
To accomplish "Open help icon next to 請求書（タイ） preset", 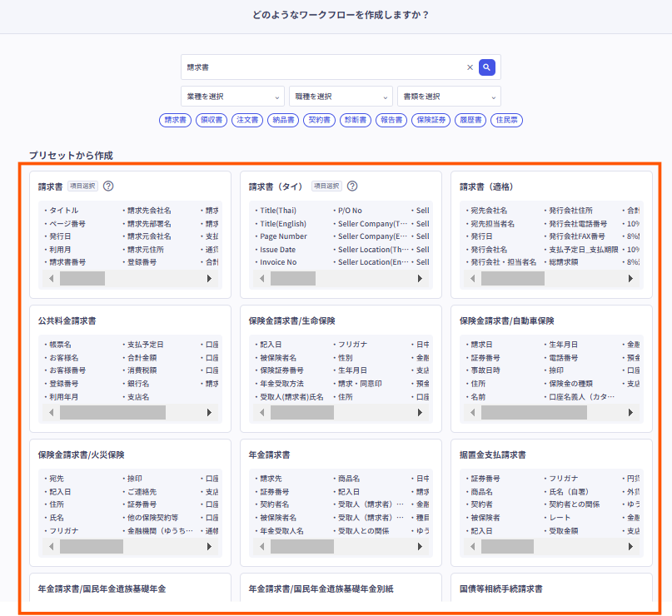I will click(352, 186).
